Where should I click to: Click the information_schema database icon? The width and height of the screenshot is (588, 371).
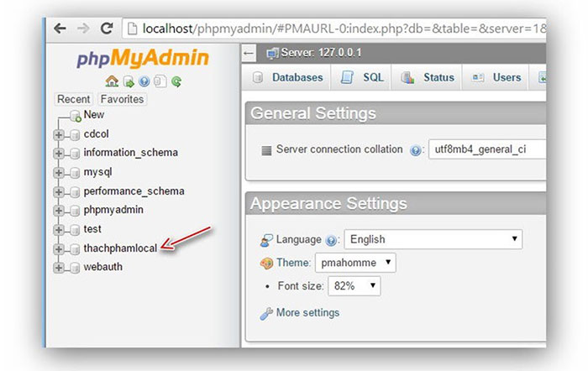[75, 154]
